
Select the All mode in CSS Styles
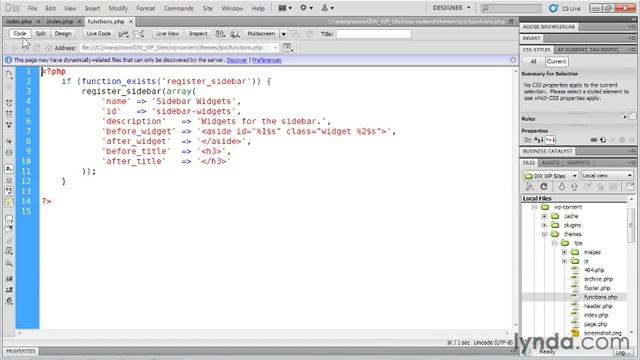coord(533,62)
